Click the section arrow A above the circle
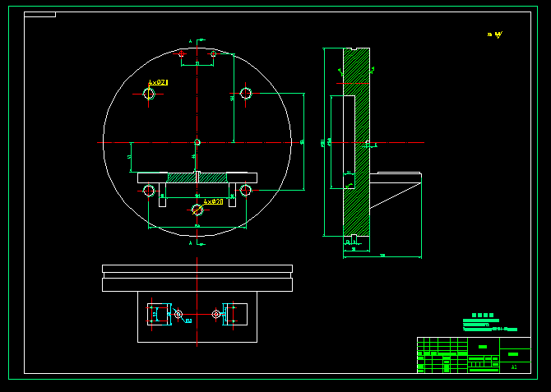551x392 pixels. (197, 41)
